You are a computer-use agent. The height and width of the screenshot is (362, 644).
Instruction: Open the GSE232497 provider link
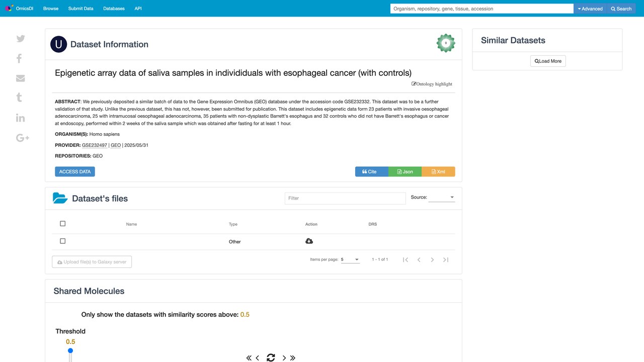pos(95,145)
